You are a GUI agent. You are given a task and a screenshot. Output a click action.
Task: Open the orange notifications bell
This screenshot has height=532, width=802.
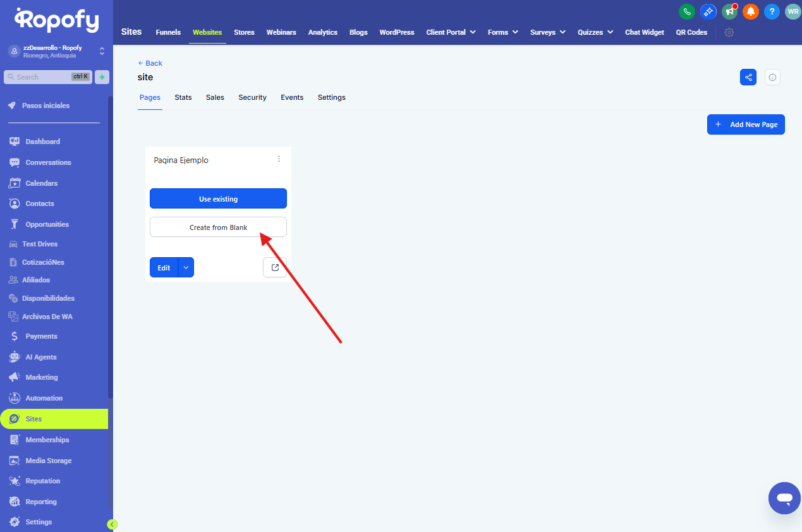coord(750,11)
